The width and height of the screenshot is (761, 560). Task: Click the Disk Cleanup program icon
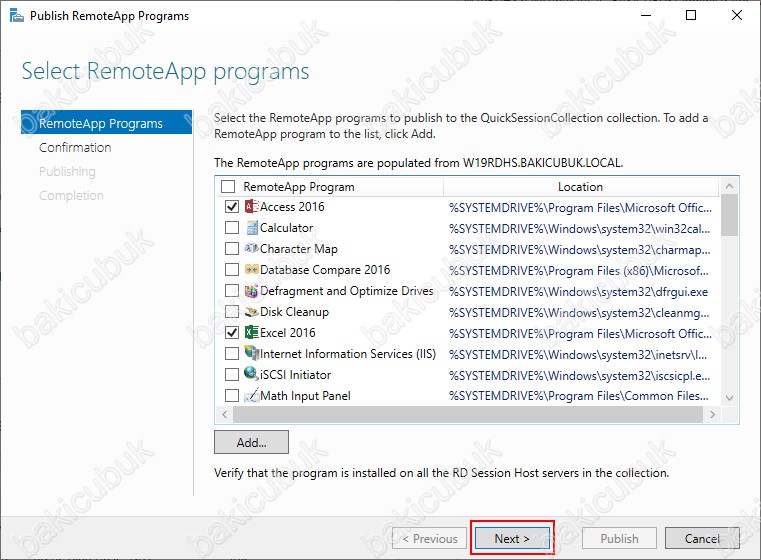coord(251,312)
